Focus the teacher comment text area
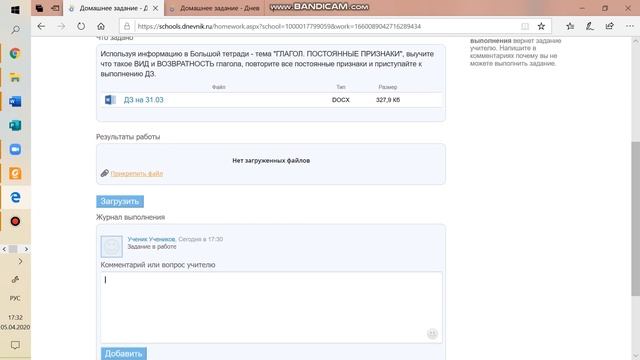The image size is (640, 360). click(x=271, y=307)
